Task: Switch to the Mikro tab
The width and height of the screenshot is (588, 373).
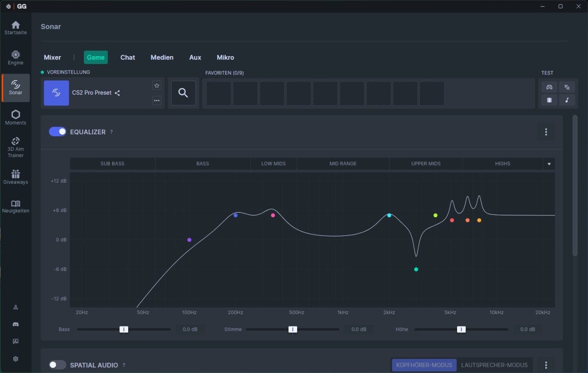Action: tap(226, 57)
